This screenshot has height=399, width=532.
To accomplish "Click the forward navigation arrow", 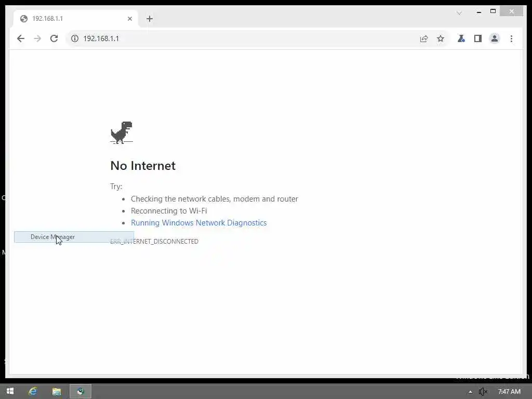I will (x=37, y=38).
